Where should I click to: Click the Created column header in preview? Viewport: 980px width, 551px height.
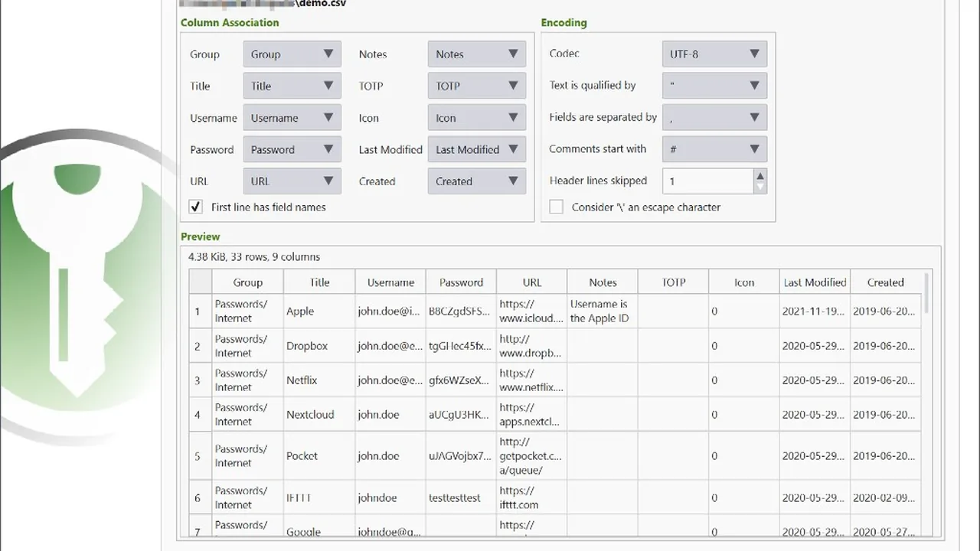(886, 282)
